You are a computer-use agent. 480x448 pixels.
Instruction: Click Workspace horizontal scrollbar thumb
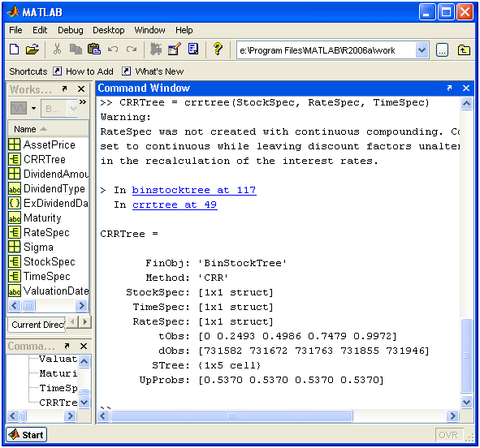click(28, 305)
